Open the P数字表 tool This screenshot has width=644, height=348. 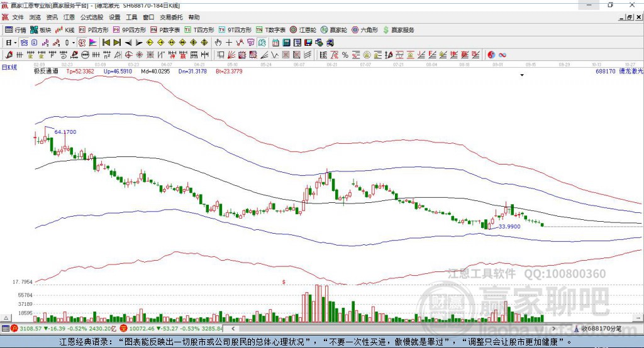(x=165, y=30)
